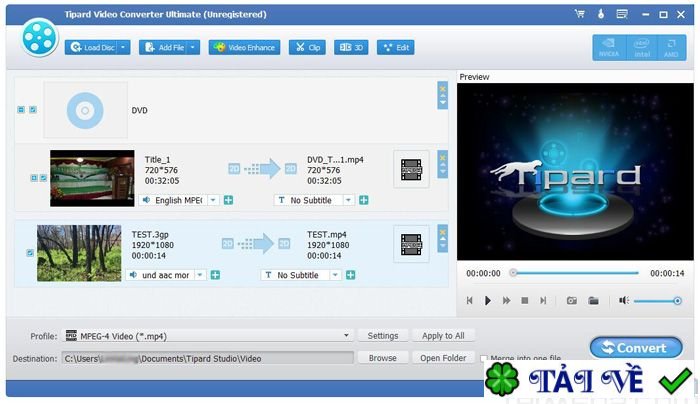This screenshot has width=700, height=404.
Task: Start conversion with the Convert button
Action: [636, 348]
